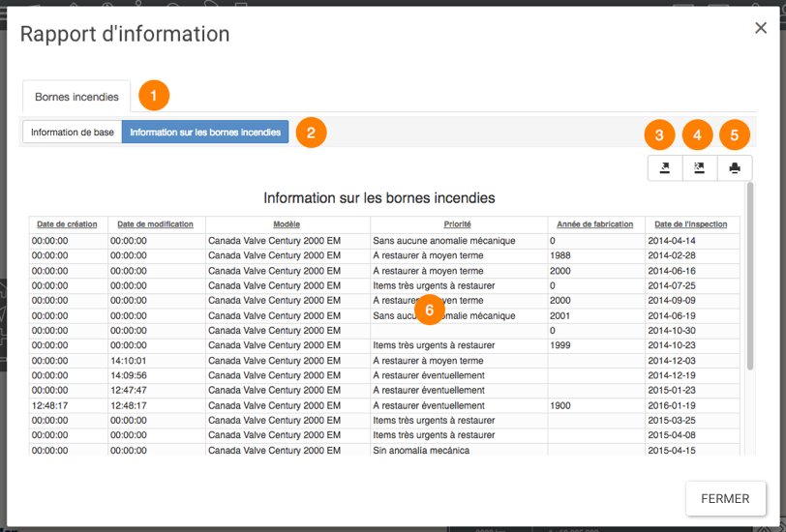
Task: Select Information sur les bornes incendies tab
Action: click(x=205, y=133)
